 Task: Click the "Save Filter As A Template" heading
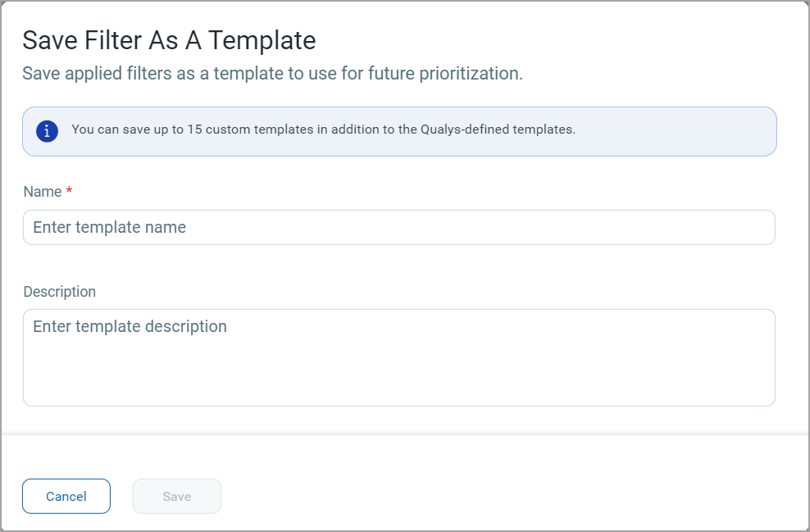169,40
